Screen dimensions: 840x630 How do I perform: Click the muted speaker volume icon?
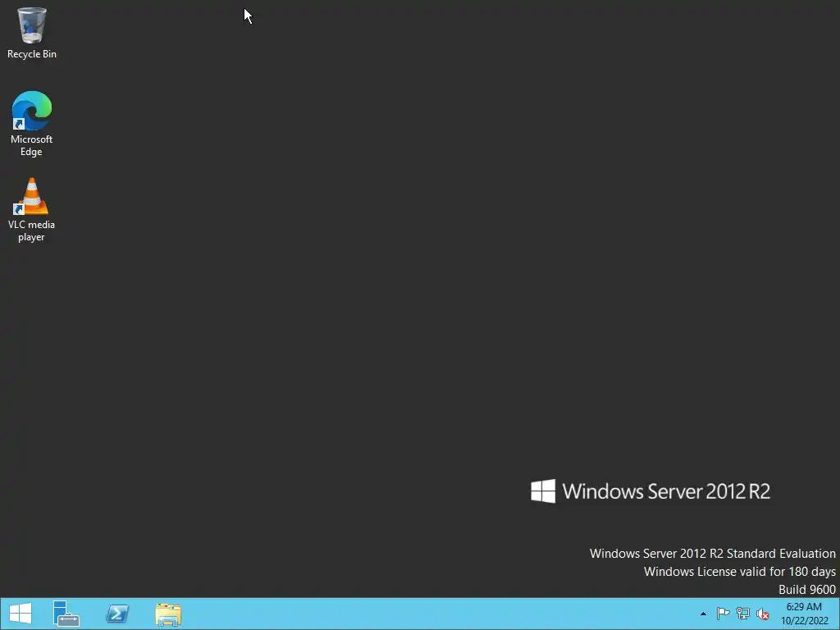coord(763,614)
